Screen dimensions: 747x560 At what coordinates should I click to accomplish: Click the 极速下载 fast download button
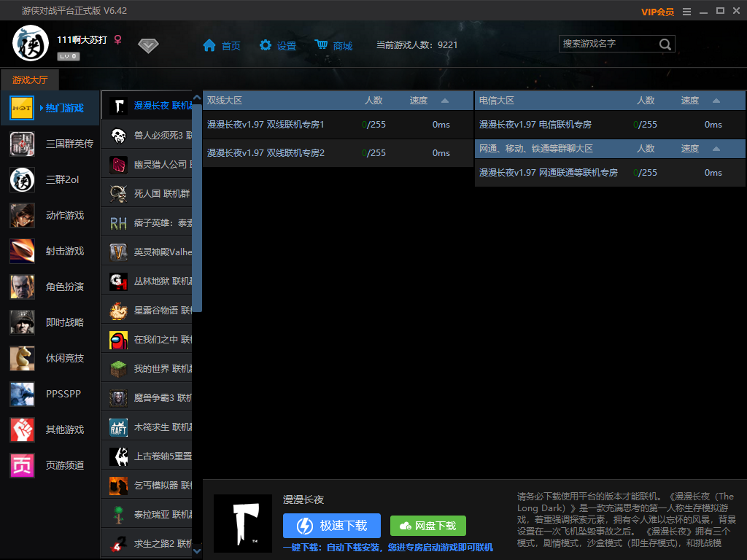pos(332,526)
